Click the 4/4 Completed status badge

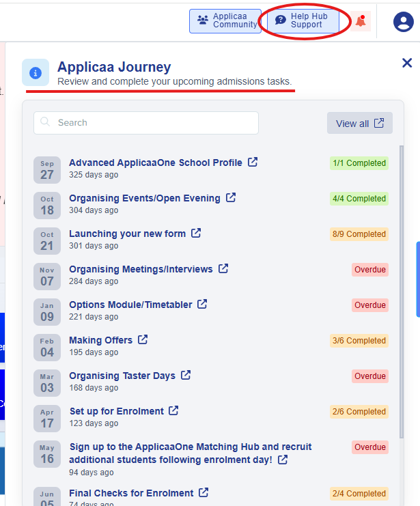pos(359,199)
